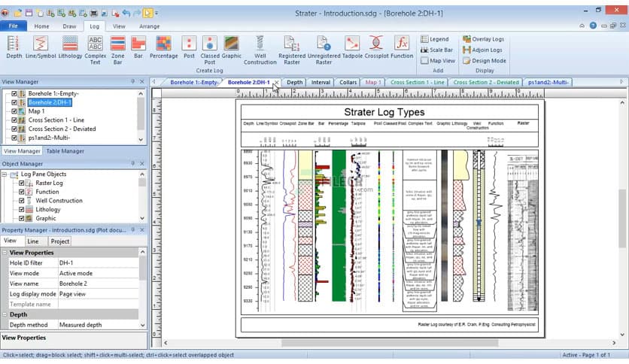629x364 pixels.
Task: Select the Percentage log tool
Action: (x=164, y=47)
